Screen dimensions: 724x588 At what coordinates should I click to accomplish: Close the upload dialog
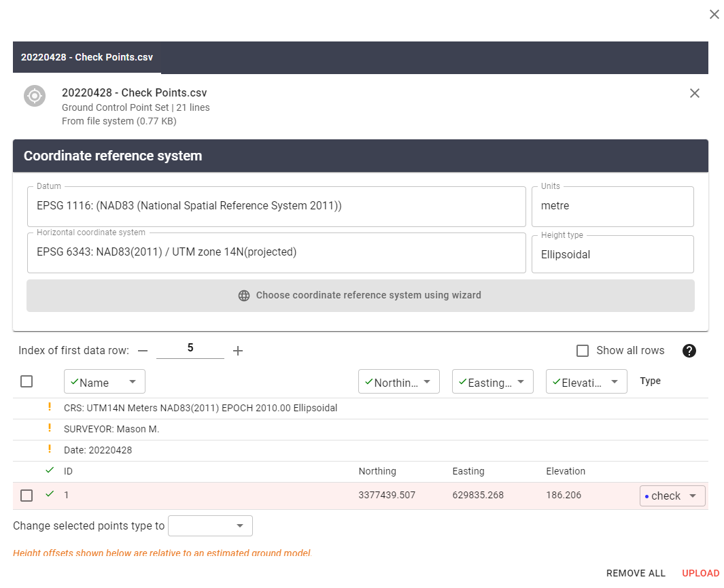[714, 14]
